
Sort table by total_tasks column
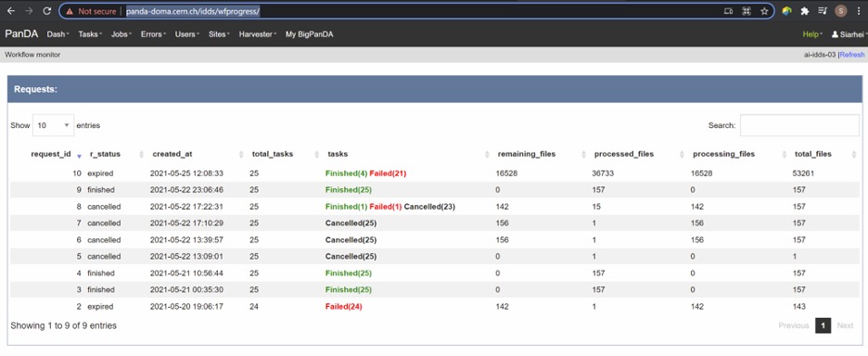coord(273,154)
